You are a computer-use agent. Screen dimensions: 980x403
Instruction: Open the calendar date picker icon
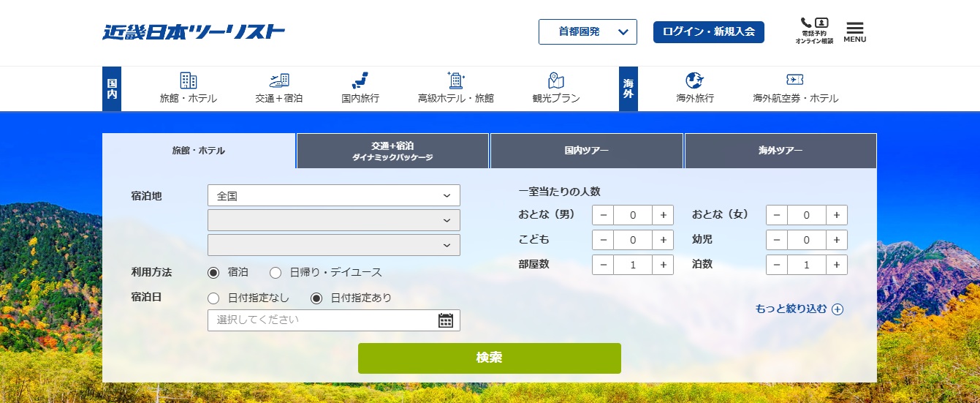click(x=446, y=320)
